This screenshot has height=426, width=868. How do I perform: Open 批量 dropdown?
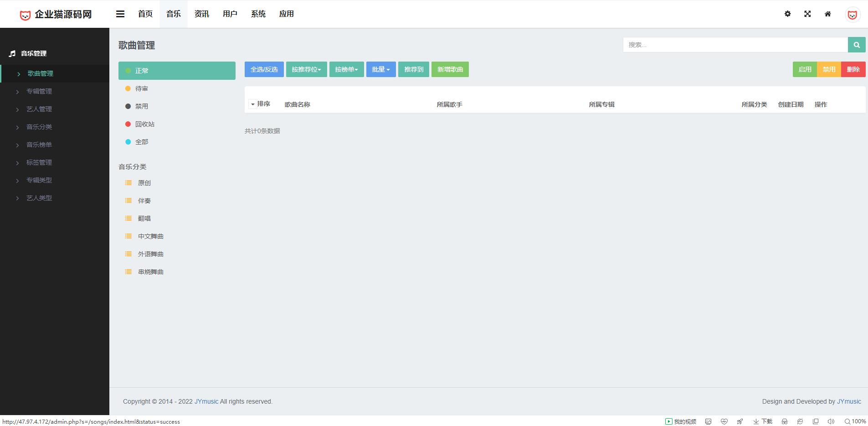(381, 69)
